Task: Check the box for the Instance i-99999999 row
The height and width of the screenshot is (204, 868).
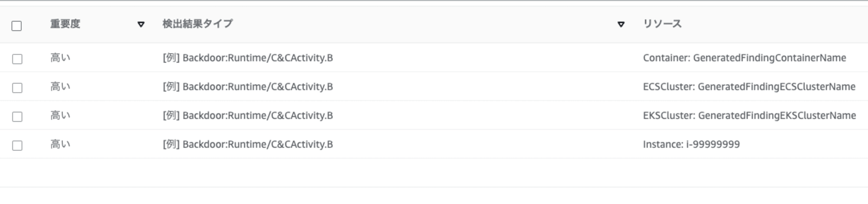Action: tap(17, 145)
